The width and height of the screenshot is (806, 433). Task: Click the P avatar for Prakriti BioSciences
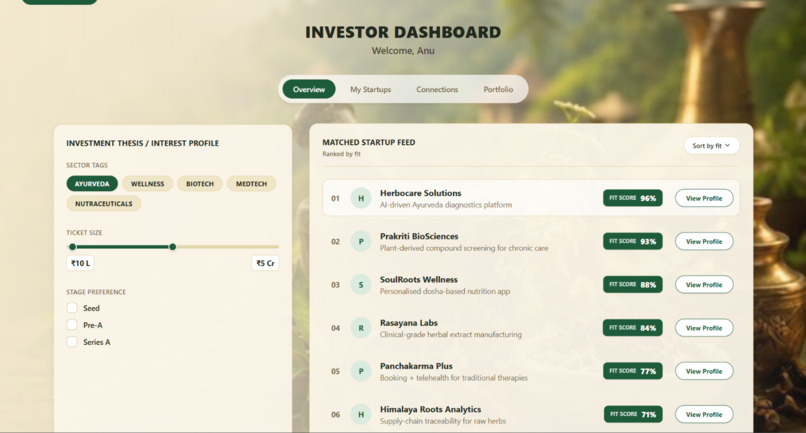pos(361,241)
